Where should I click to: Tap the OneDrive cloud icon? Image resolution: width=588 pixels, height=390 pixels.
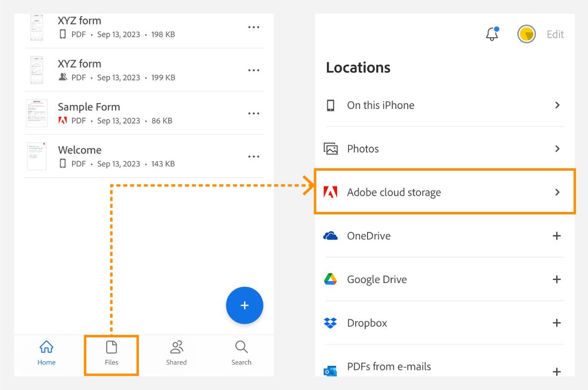[331, 236]
